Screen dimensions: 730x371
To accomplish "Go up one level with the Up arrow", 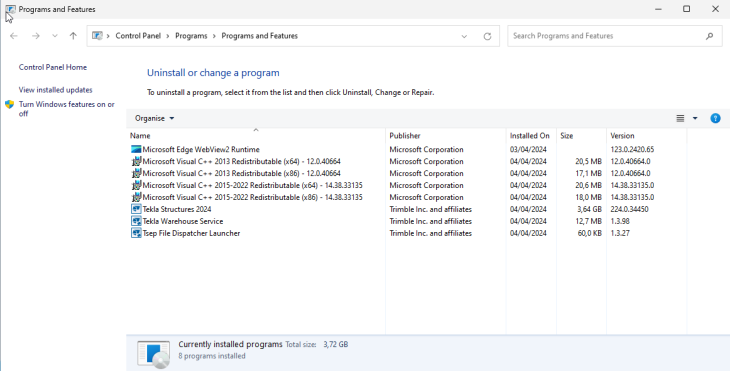I will click(73, 36).
